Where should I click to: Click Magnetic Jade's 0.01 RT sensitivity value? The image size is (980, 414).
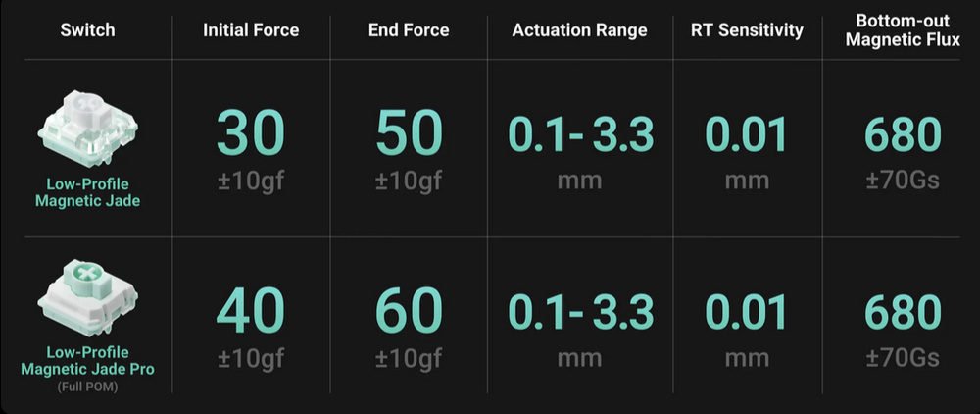747,135
